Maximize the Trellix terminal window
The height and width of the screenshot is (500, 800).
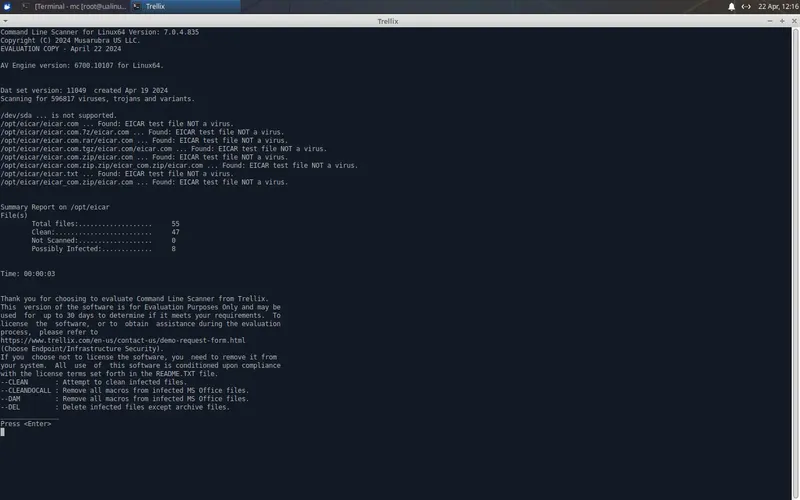tap(782, 21)
